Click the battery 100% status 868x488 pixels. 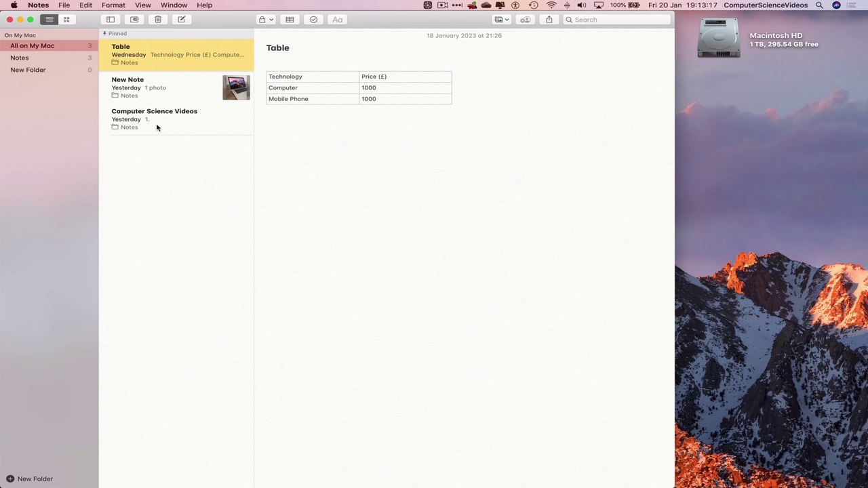click(x=625, y=5)
